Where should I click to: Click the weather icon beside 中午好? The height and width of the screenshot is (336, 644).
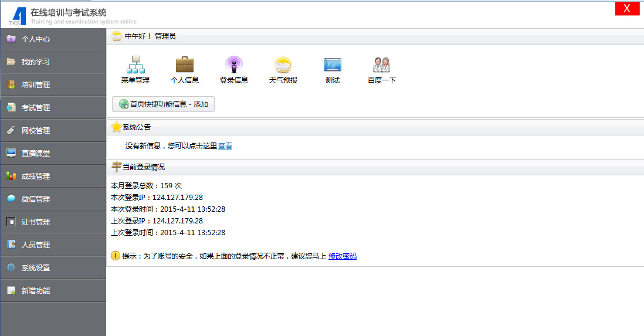coord(117,36)
